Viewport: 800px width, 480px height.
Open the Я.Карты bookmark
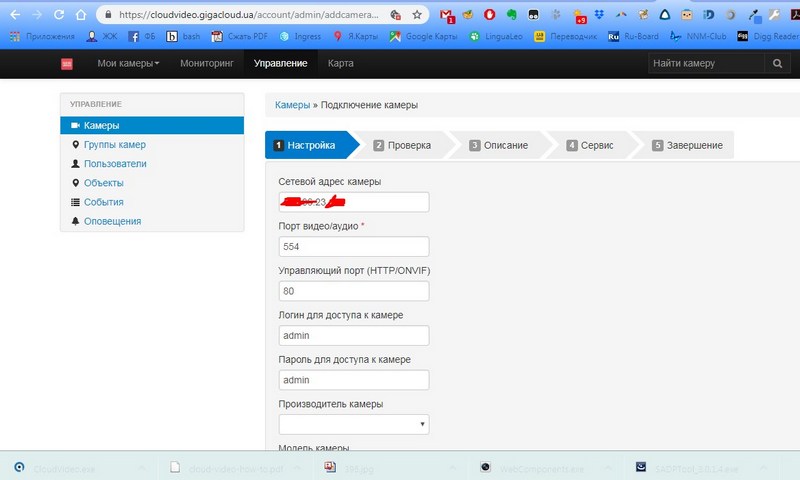coord(356,36)
